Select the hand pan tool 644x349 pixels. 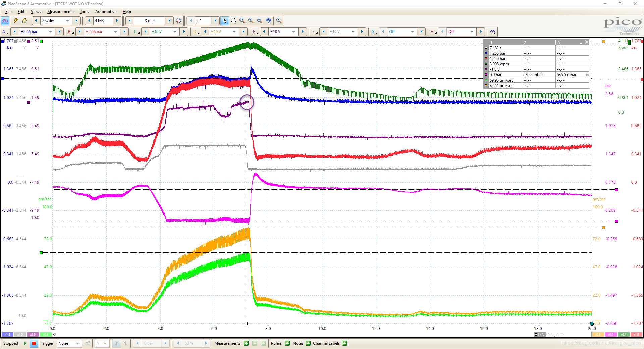pos(233,21)
